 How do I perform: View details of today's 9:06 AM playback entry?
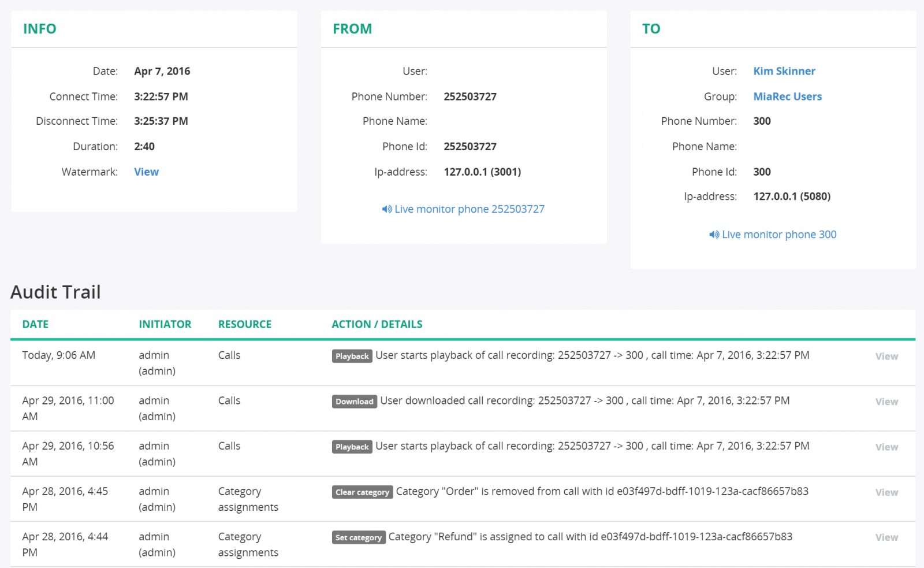point(886,357)
